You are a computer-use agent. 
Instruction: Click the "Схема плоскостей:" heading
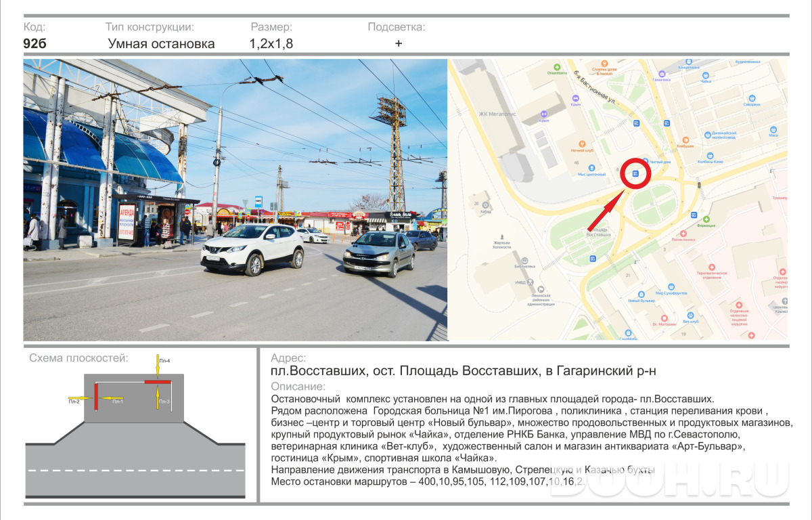click(x=78, y=358)
